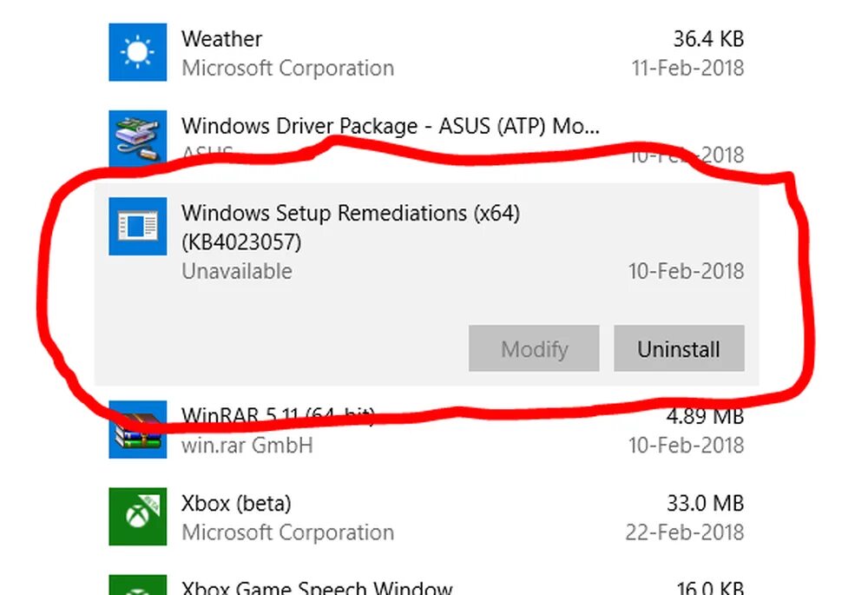Click the Weather app sun icon
868x595 pixels.
[x=137, y=52]
